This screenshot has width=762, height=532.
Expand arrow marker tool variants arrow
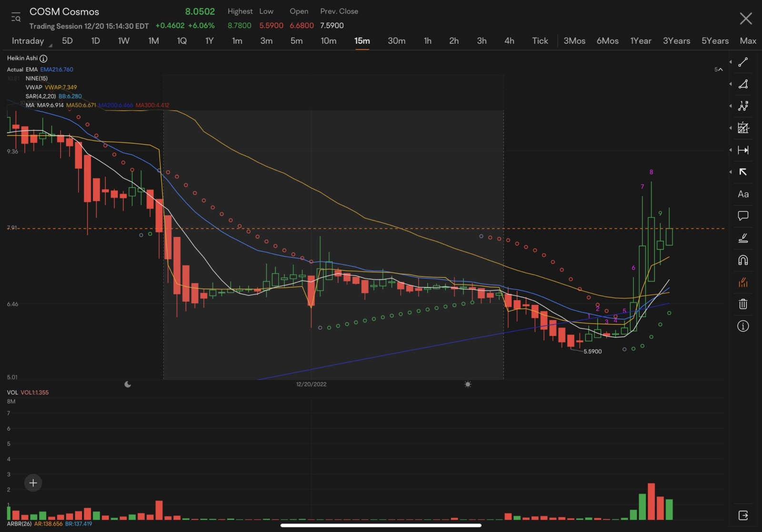click(x=731, y=172)
